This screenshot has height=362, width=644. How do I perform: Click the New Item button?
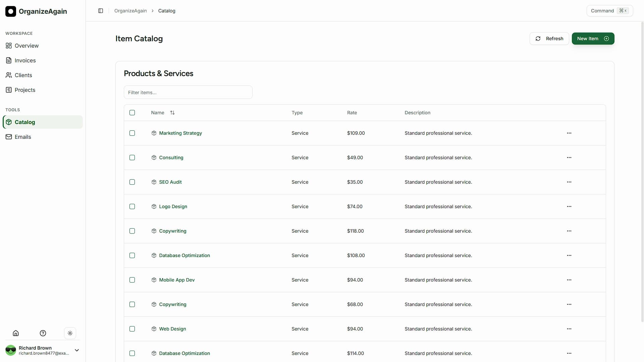pyautogui.click(x=593, y=39)
